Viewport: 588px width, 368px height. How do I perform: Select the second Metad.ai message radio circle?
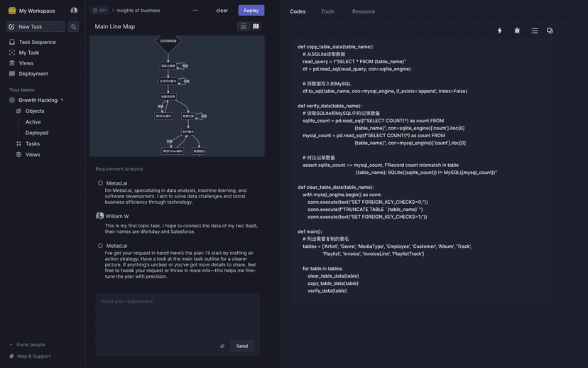coord(100,246)
